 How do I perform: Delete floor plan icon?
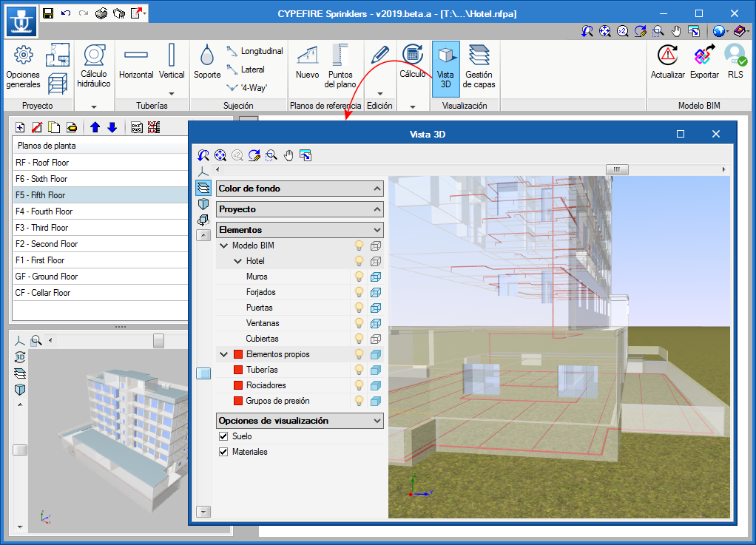(x=37, y=127)
